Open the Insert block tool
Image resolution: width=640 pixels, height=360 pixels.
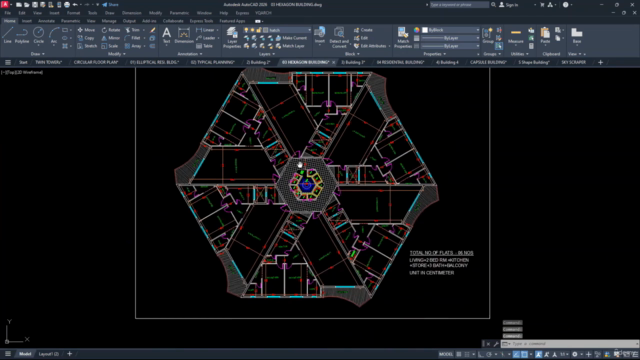[320, 36]
